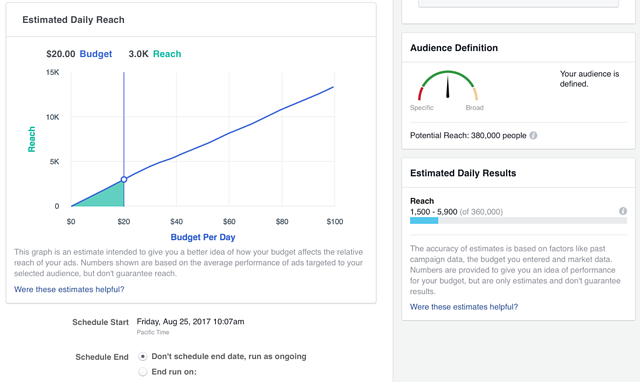Click the audience definition gauge
Screen dimensions: 640x382
pyautogui.click(x=448, y=86)
